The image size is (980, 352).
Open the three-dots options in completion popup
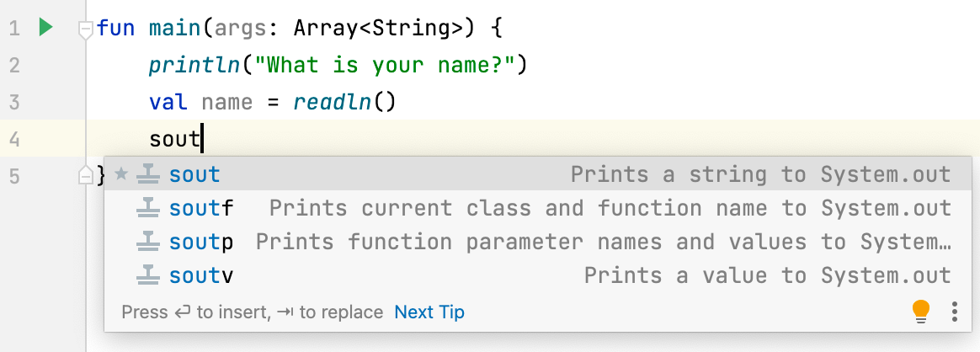[x=955, y=311]
